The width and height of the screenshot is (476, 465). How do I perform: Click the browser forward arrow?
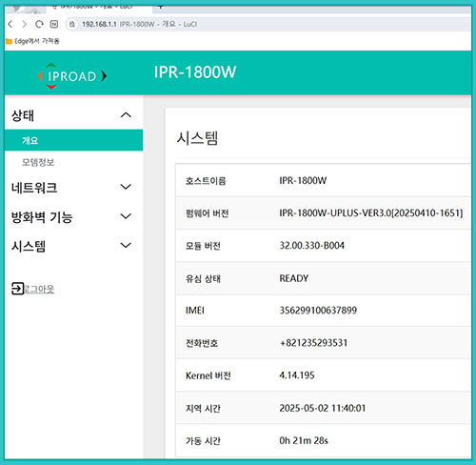(x=24, y=24)
